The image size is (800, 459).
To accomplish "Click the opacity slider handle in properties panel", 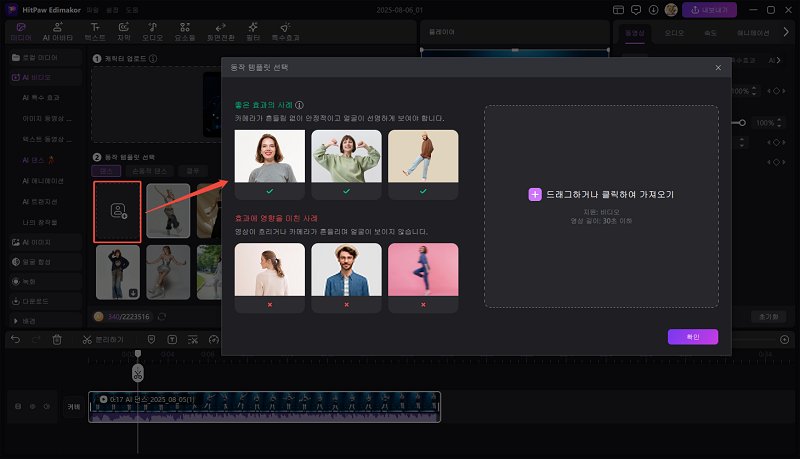I will (x=742, y=122).
